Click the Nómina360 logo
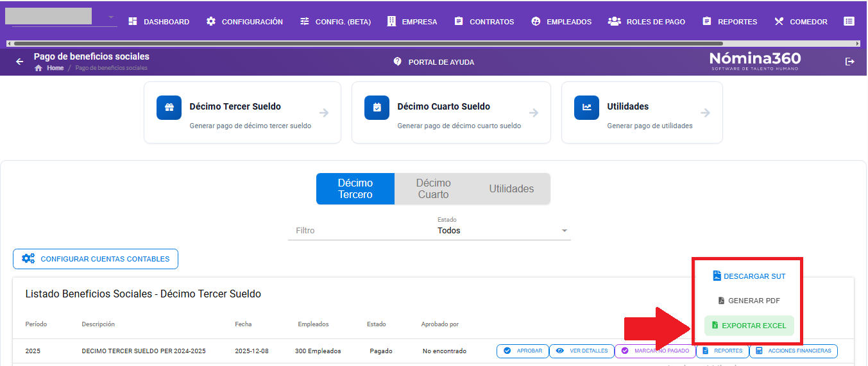The image size is (868, 366). point(755,61)
